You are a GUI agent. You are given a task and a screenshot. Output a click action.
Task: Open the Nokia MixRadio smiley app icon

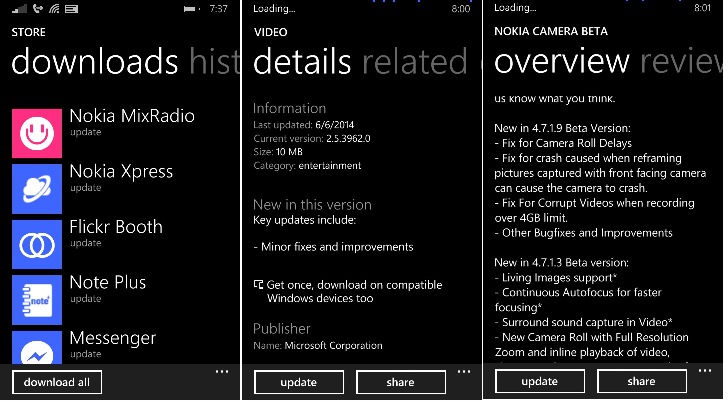tap(37, 133)
